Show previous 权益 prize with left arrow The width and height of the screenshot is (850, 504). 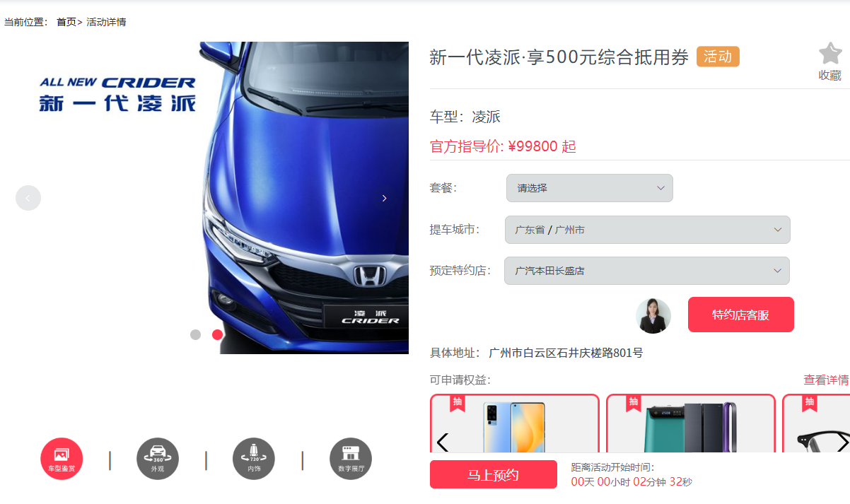coord(443,443)
